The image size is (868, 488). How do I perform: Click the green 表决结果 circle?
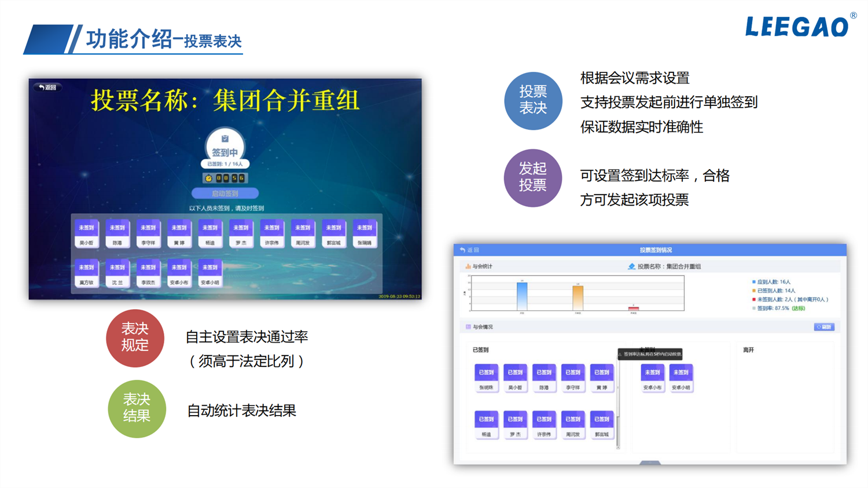click(137, 409)
